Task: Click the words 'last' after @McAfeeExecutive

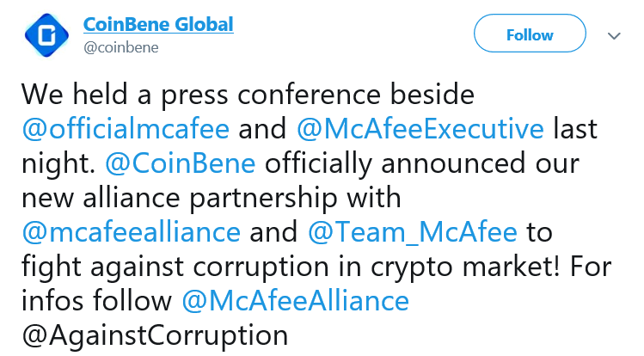Action: click(575, 129)
